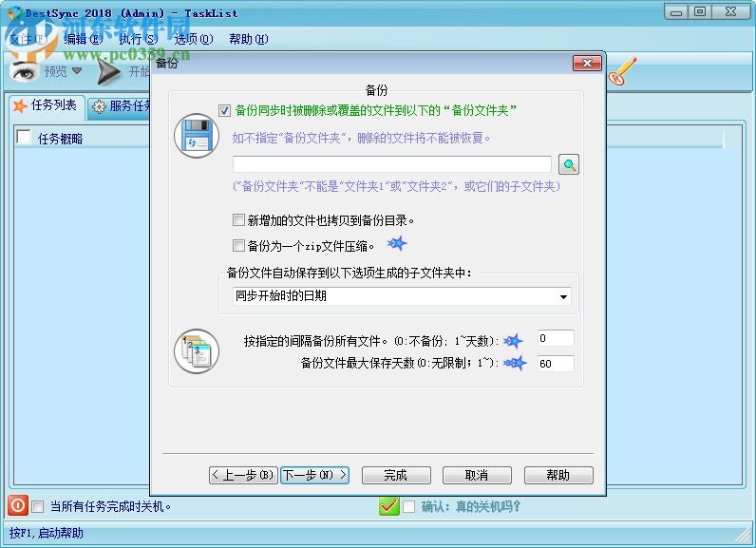Toggle the task summary header checkbox
Screen dimensions: 756x548
[24, 137]
